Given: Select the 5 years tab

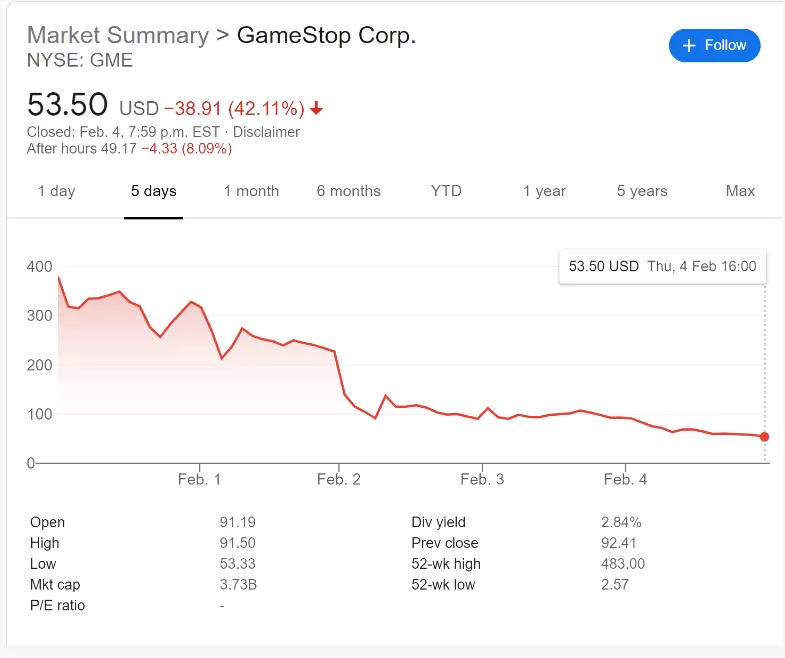Looking at the screenshot, I should tap(642, 191).
